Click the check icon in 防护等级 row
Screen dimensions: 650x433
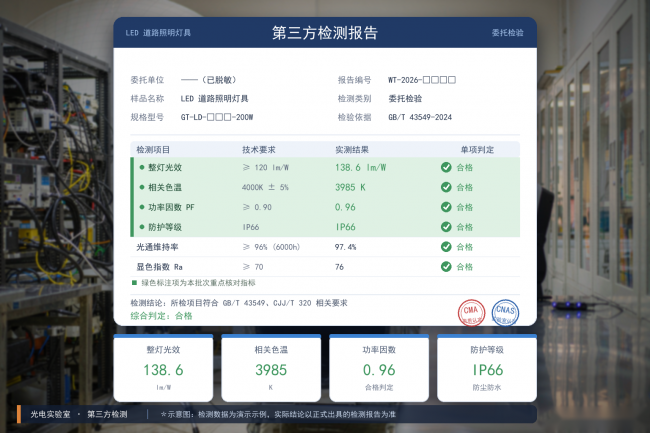pyautogui.click(x=446, y=227)
